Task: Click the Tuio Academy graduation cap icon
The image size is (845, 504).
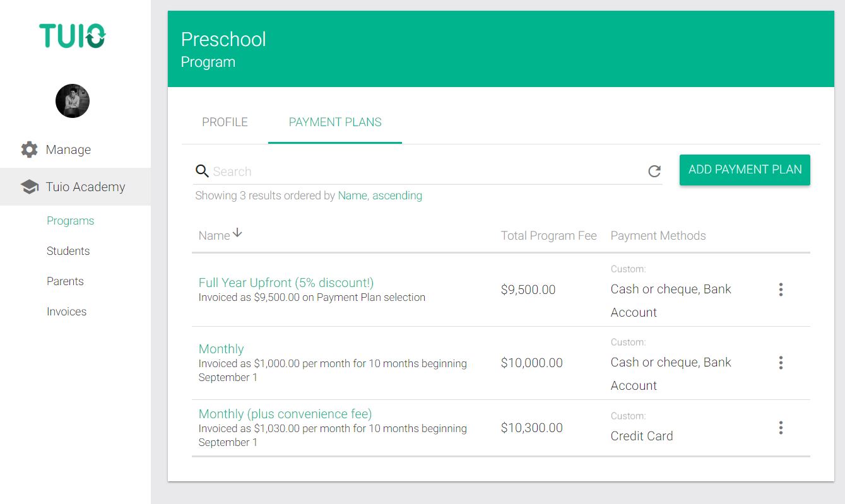Action: pos(29,187)
